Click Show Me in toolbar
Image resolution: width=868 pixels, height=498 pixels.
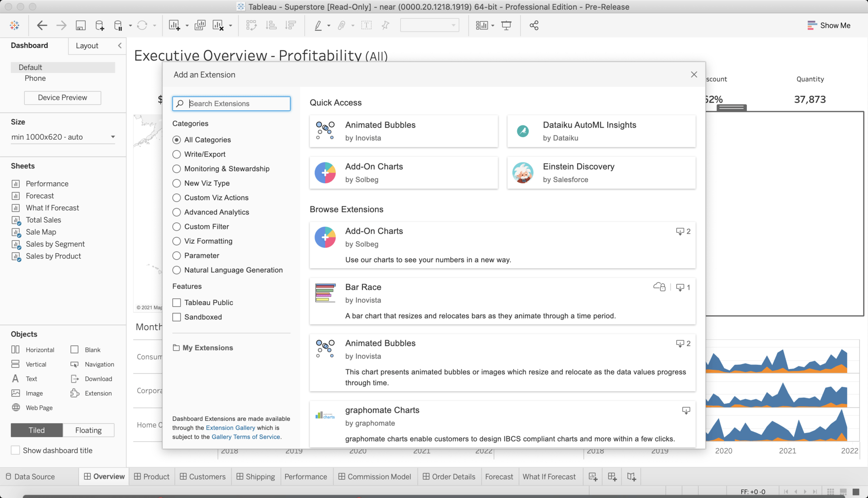click(829, 25)
